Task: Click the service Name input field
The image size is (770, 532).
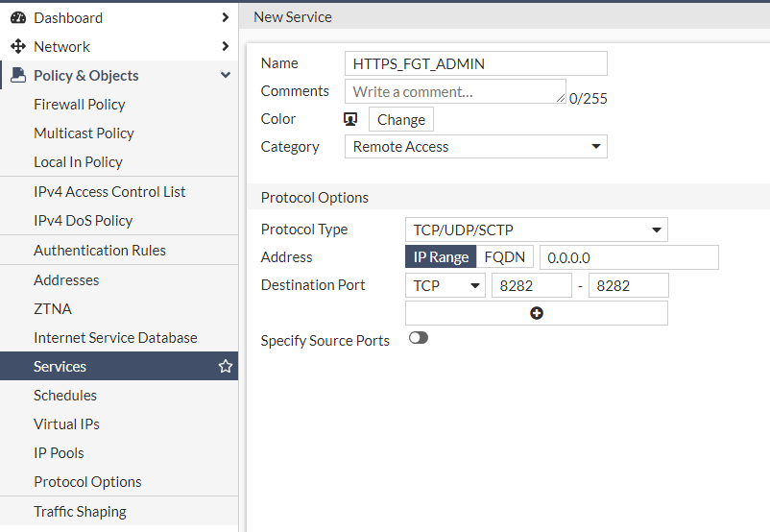Action: point(475,63)
